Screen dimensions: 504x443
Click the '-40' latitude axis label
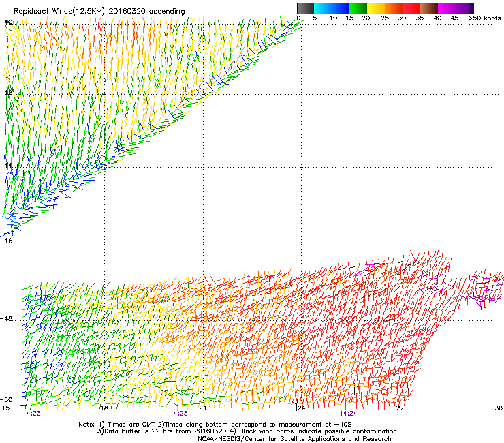coord(6,22)
